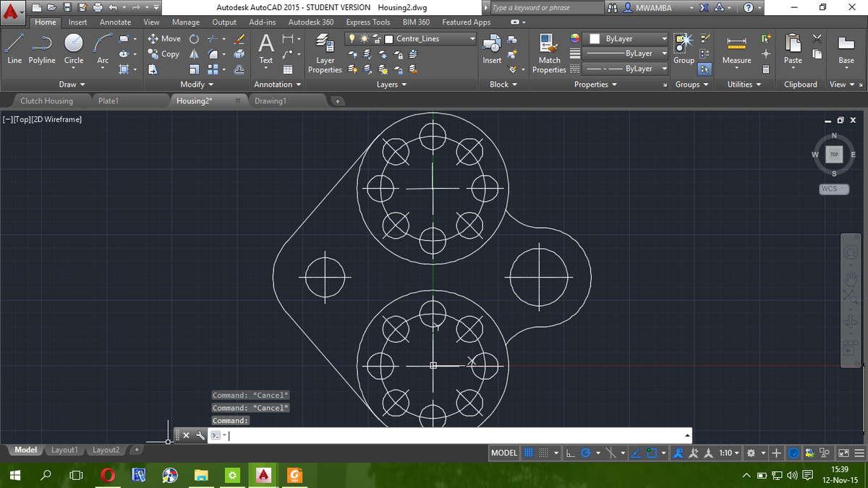Select the Match Properties tool
This screenshot has height=488, width=868.
pyautogui.click(x=549, y=49)
